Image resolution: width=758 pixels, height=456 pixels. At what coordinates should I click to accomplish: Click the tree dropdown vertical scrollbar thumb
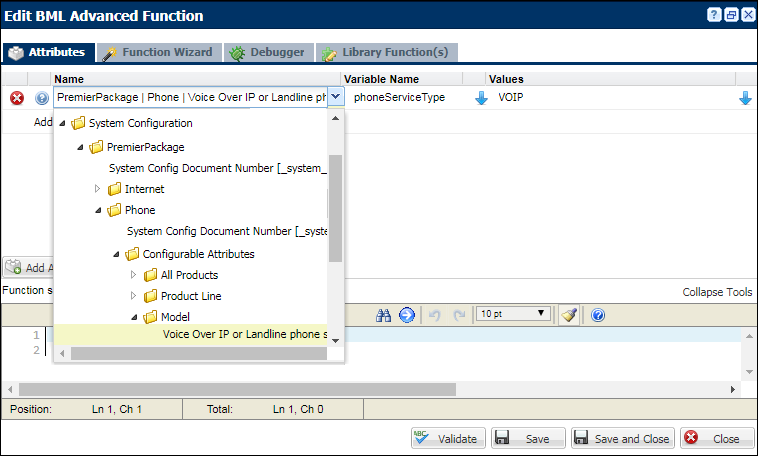click(335, 208)
